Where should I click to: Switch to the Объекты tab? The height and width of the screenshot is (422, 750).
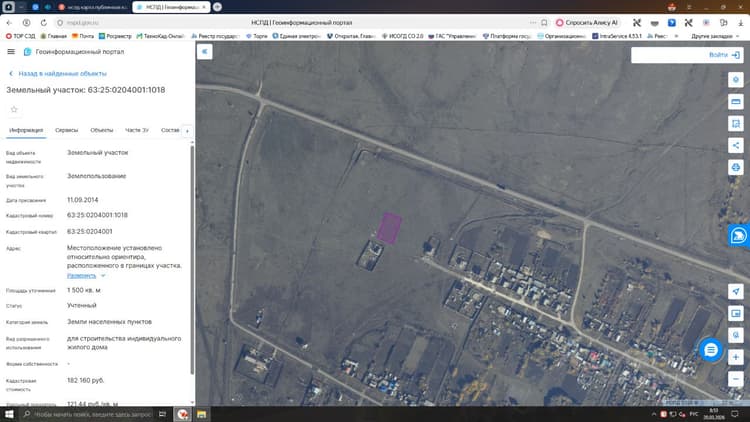point(101,130)
